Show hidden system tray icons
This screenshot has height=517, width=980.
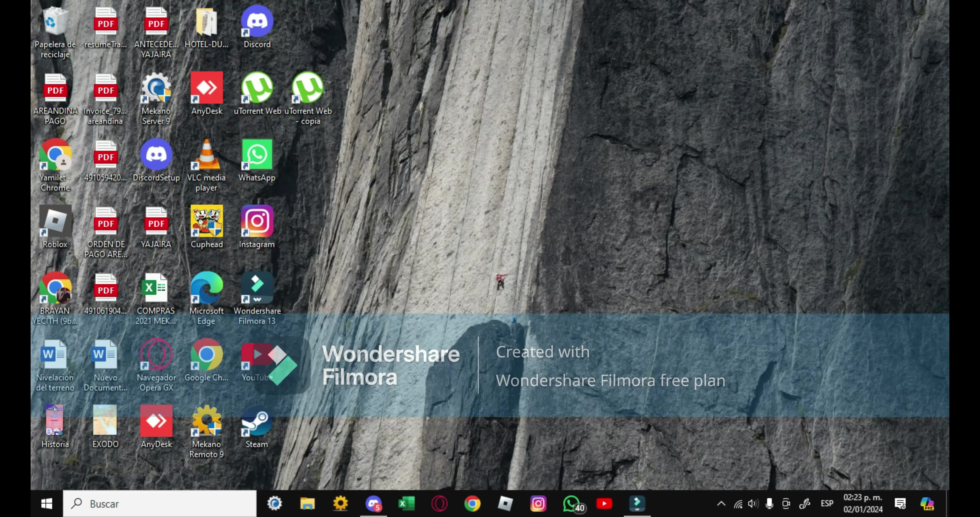[x=721, y=504]
